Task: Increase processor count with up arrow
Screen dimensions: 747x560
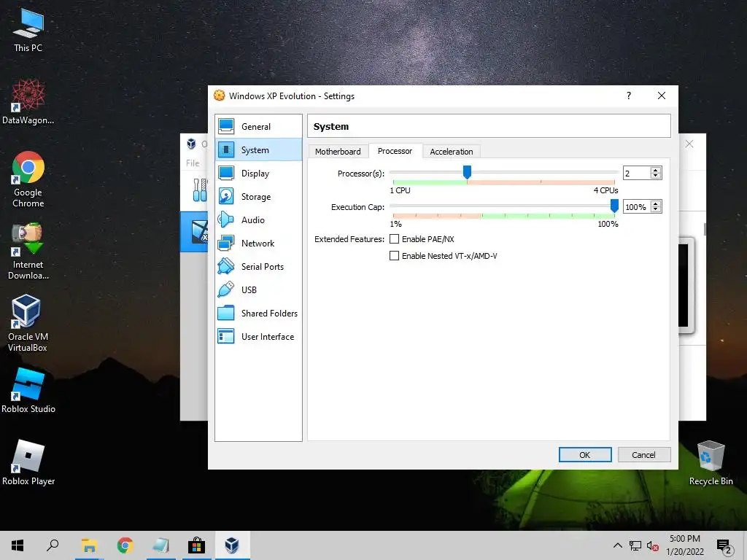Action: click(x=656, y=170)
